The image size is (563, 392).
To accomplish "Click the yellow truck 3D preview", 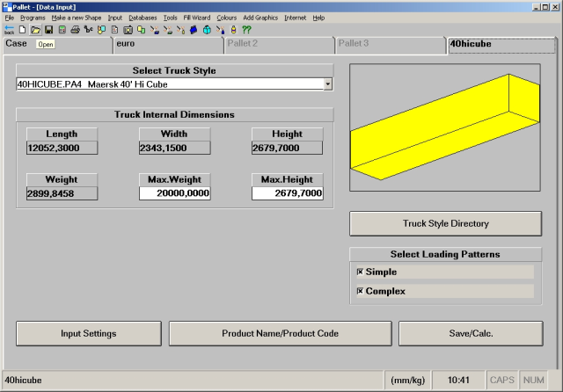I will point(445,127).
